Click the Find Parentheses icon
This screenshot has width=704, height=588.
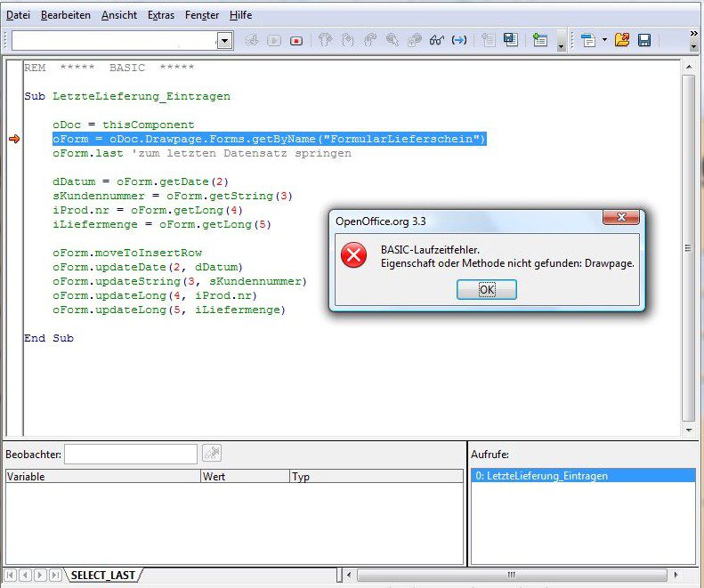tap(459, 40)
